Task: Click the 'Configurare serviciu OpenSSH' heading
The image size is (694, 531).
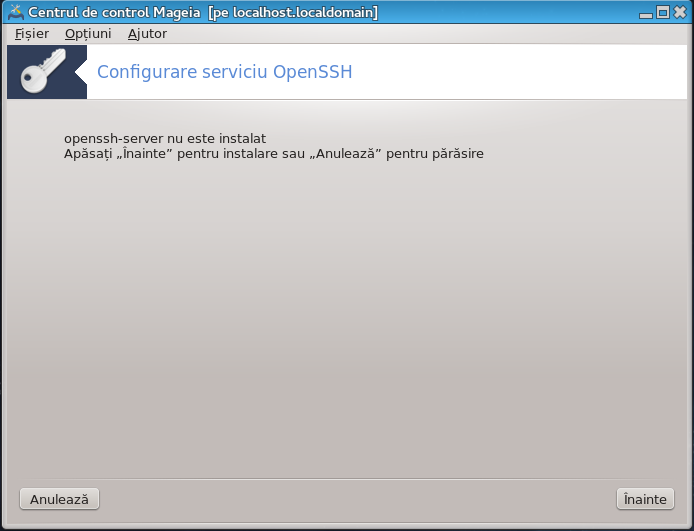Action: coord(224,72)
